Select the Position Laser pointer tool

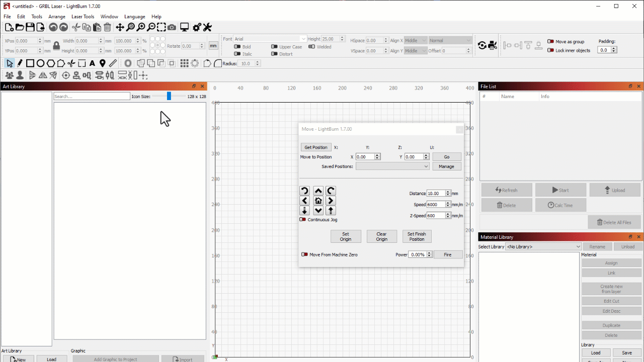[x=102, y=63]
